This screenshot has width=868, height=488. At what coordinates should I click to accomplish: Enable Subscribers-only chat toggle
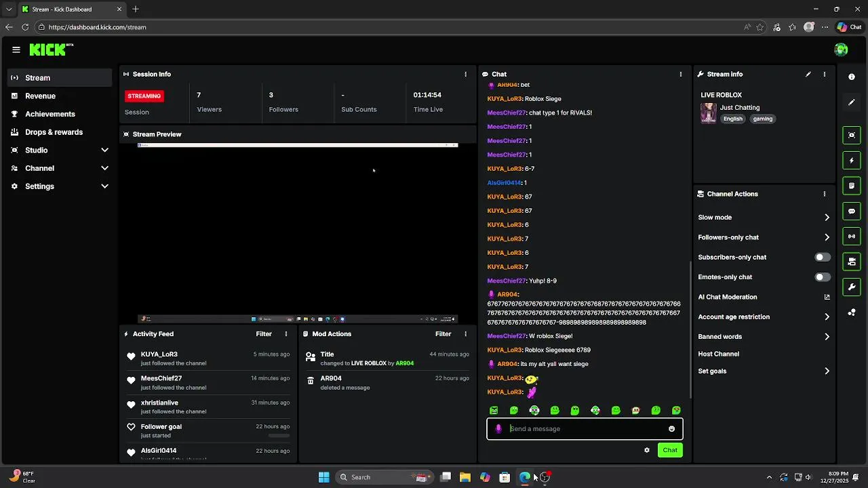tap(823, 258)
